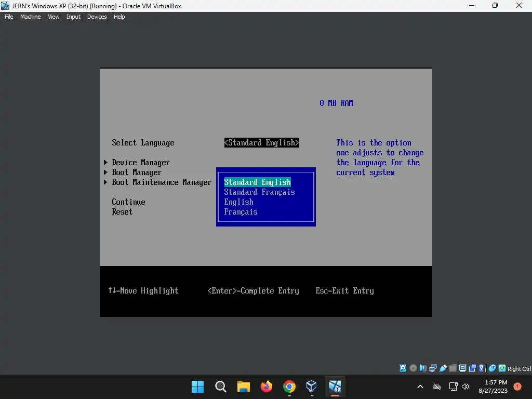Open the clock and date flyout
This screenshot has width=532, height=399.
tap(493, 387)
